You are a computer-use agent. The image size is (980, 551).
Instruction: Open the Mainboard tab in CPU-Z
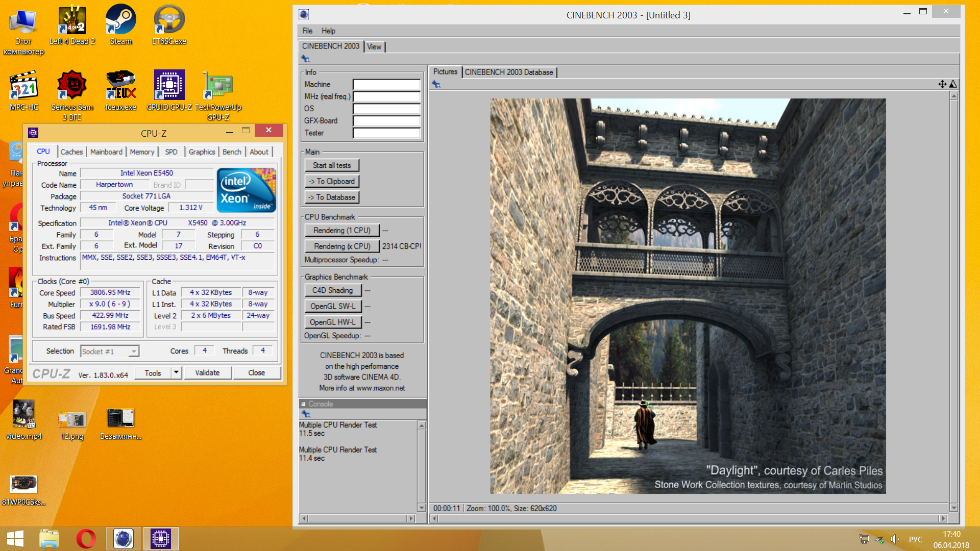point(106,152)
